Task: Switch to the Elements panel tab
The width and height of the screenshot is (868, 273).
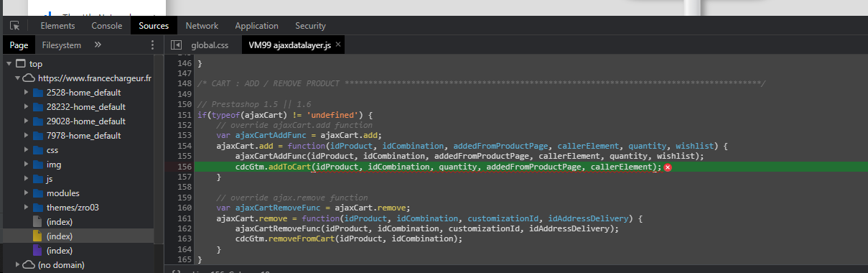Action: (x=57, y=26)
